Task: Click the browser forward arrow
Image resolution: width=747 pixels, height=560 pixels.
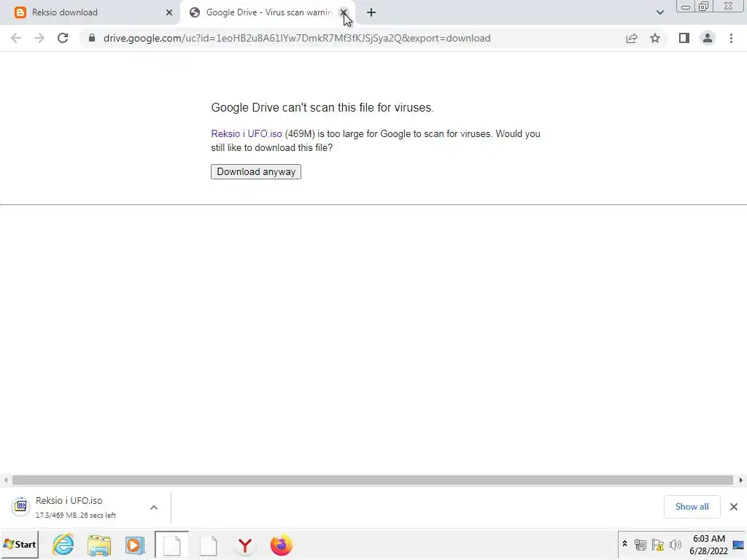Action: point(39,38)
